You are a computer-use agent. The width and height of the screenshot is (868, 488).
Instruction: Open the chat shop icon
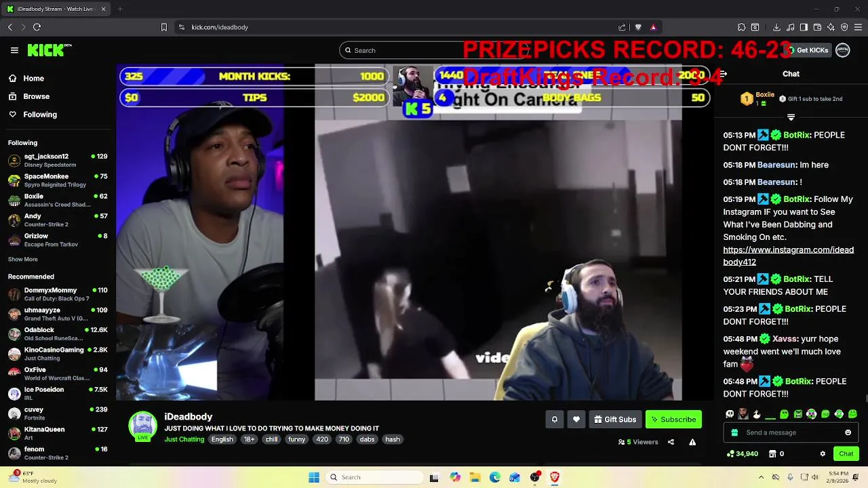(772, 454)
